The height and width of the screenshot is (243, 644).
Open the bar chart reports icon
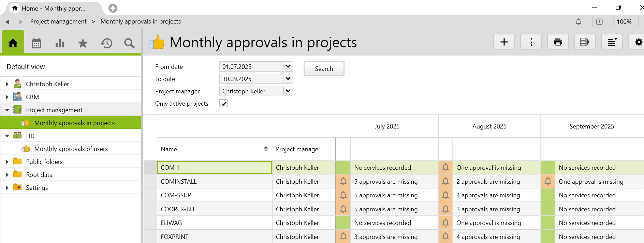60,43
